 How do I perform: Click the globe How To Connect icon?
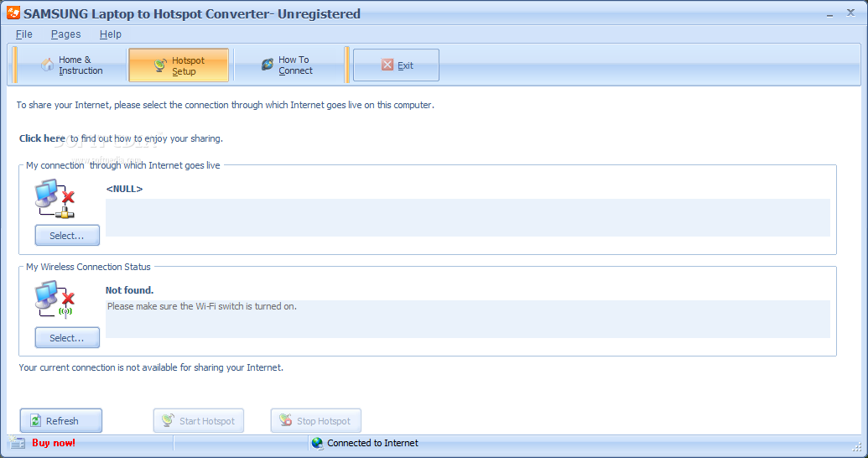[x=268, y=65]
